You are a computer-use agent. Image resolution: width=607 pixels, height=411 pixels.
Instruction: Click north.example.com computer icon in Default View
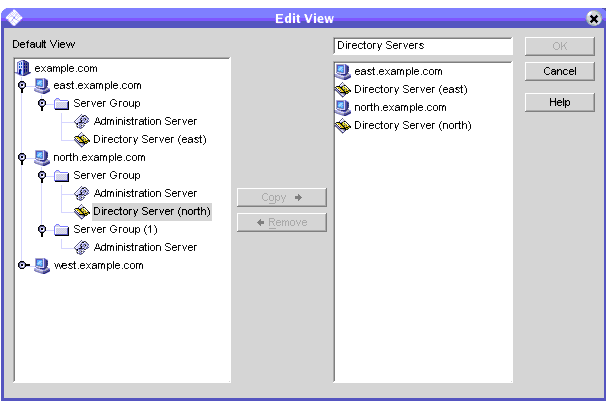pos(41,158)
